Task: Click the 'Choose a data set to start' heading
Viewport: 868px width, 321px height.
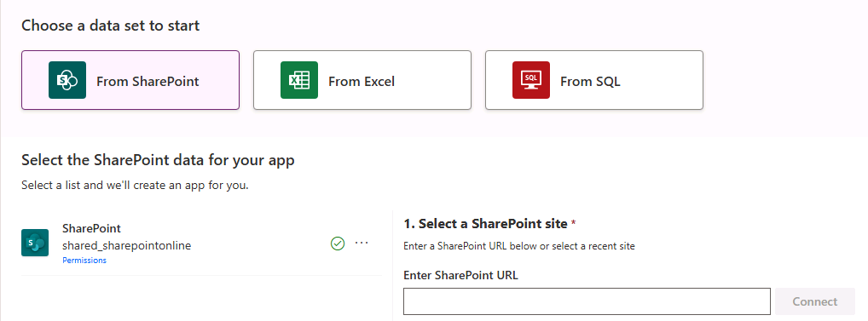Action: (x=111, y=26)
